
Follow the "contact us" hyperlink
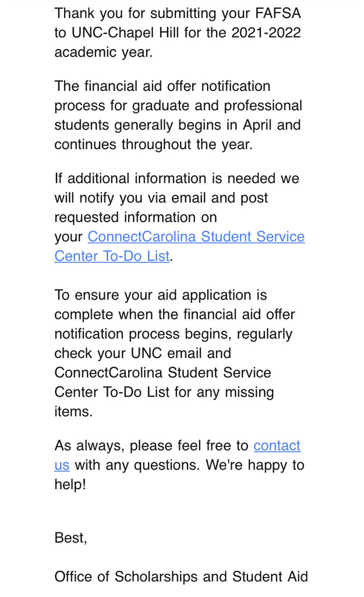point(277,446)
